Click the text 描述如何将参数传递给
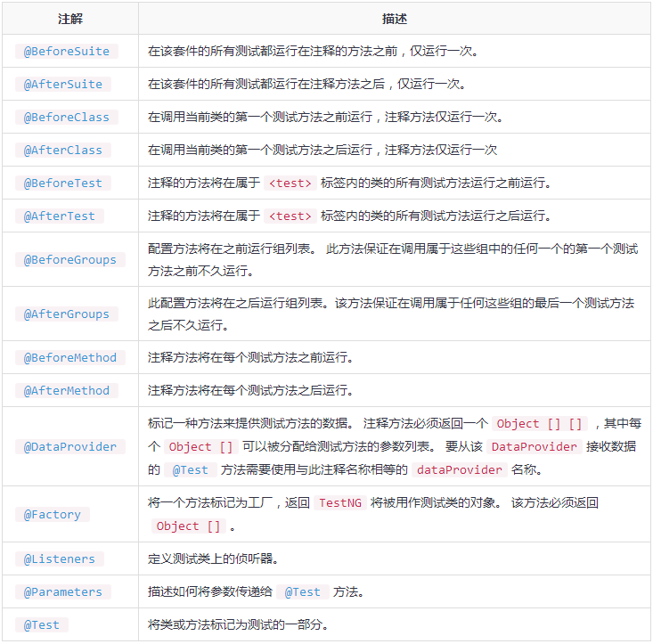This screenshot has width=653, height=644. tap(210, 591)
